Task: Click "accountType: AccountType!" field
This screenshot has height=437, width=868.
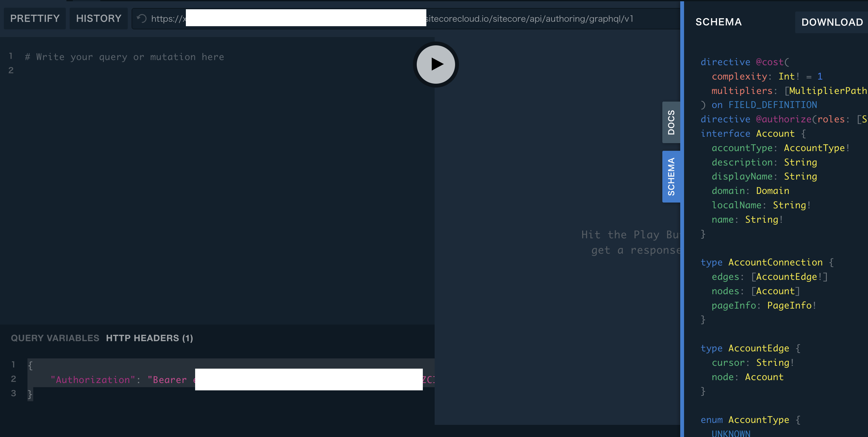Action: tap(780, 148)
